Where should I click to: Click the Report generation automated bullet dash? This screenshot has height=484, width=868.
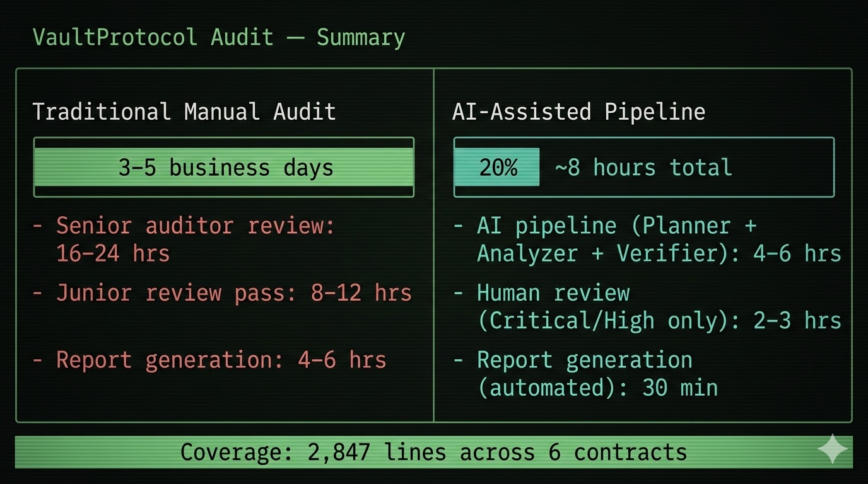[457, 359]
